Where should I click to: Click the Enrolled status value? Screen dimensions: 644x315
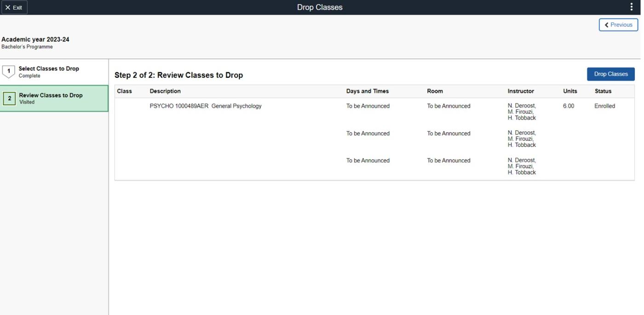pos(604,106)
